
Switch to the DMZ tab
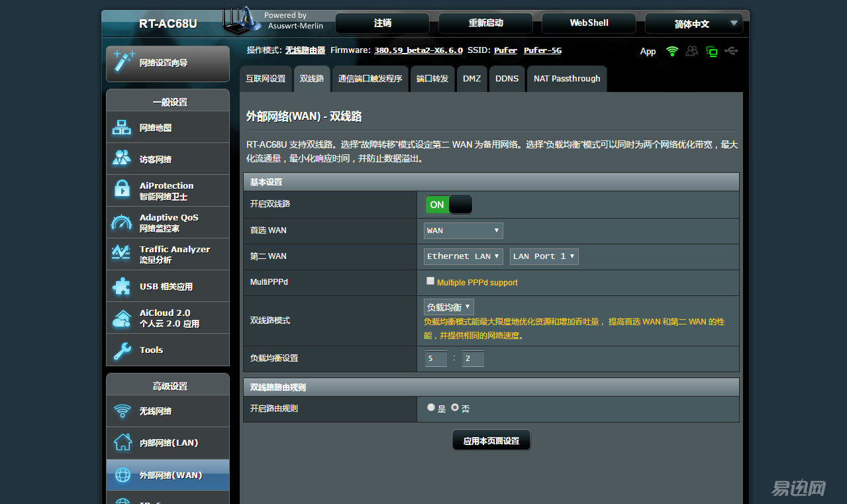(472, 79)
